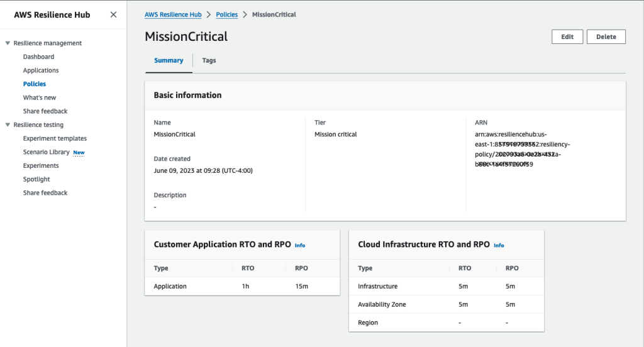Open Share feedback under Resilience testing
The height and width of the screenshot is (347, 644).
pos(45,192)
